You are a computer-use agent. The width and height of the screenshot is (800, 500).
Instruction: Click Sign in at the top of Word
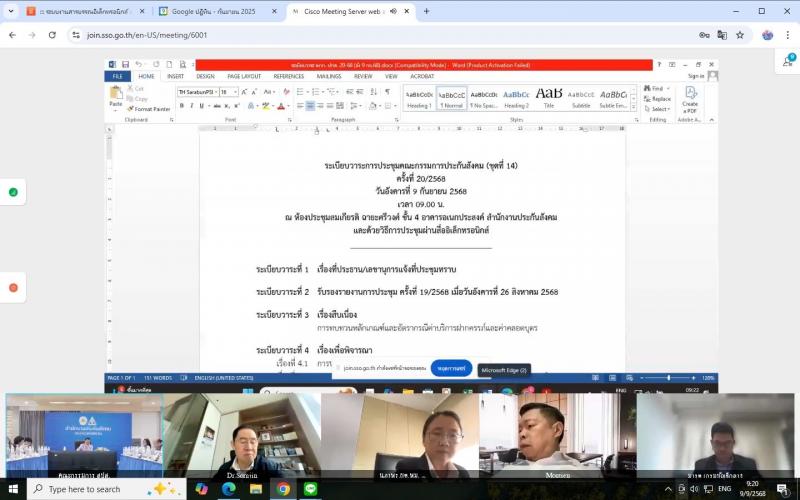[696, 76]
